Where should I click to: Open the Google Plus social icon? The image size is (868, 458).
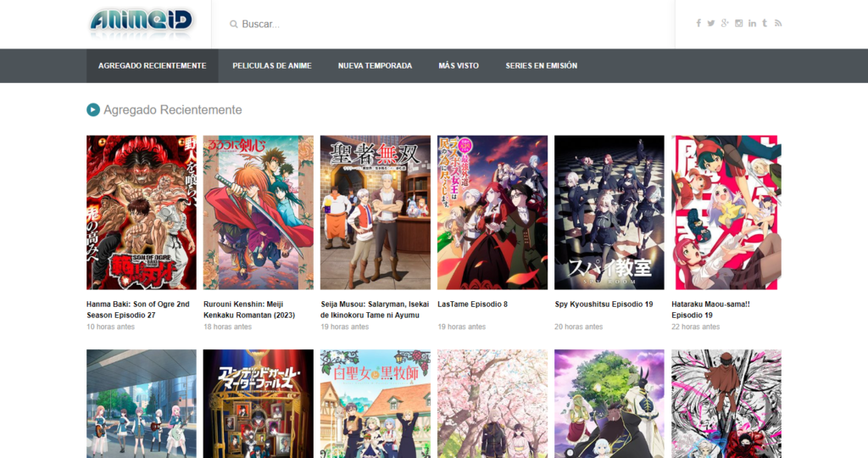(x=725, y=23)
